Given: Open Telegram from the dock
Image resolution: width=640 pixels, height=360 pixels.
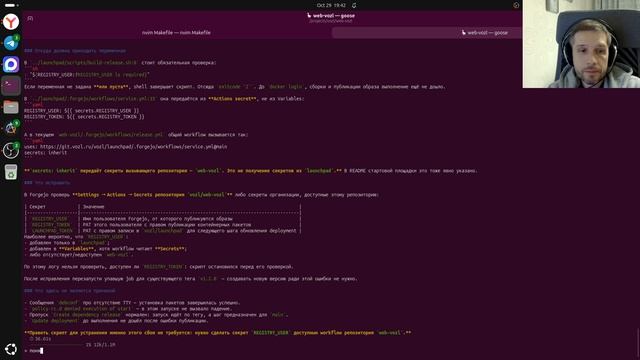Looking at the screenshot, I should coord(11,42).
